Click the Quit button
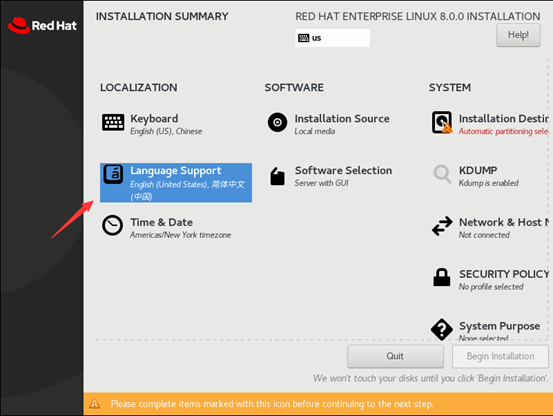 point(395,356)
